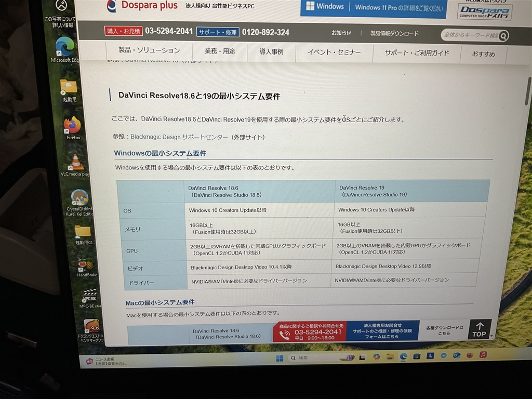
Task: Open Outlook from the taskbar
Action: click(457, 355)
